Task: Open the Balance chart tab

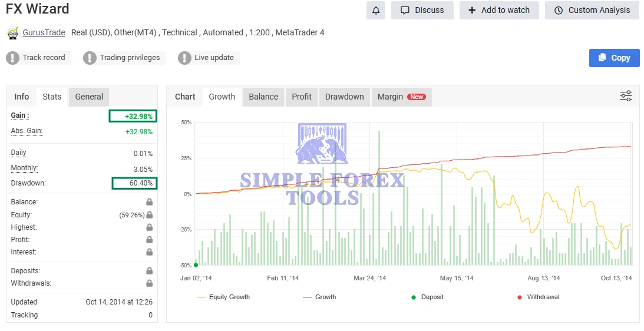Action: [264, 97]
